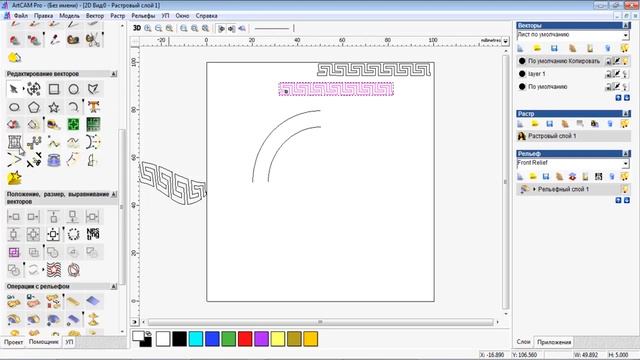This screenshot has width=640, height=360.
Task: Pick the rectangle drawing tool
Action: (54, 89)
